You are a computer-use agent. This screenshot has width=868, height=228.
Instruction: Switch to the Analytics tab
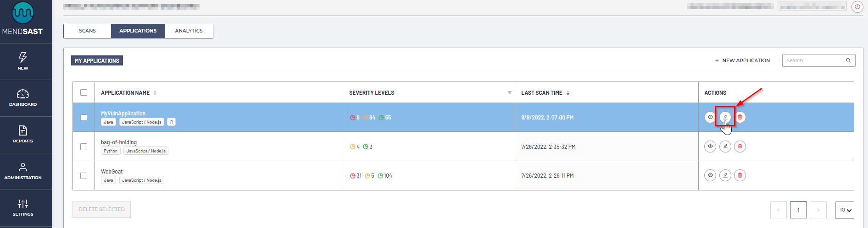tap(189, 31)
